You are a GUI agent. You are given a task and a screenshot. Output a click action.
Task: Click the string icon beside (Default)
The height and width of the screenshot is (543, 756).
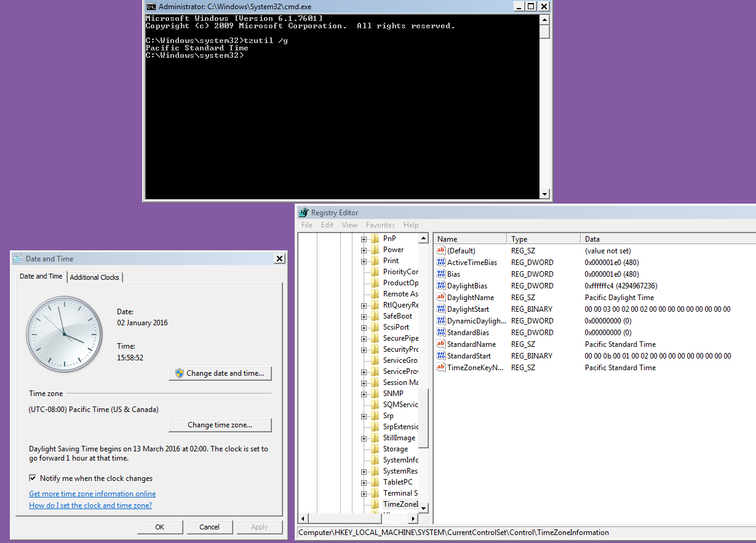click(x=440, y=250)
